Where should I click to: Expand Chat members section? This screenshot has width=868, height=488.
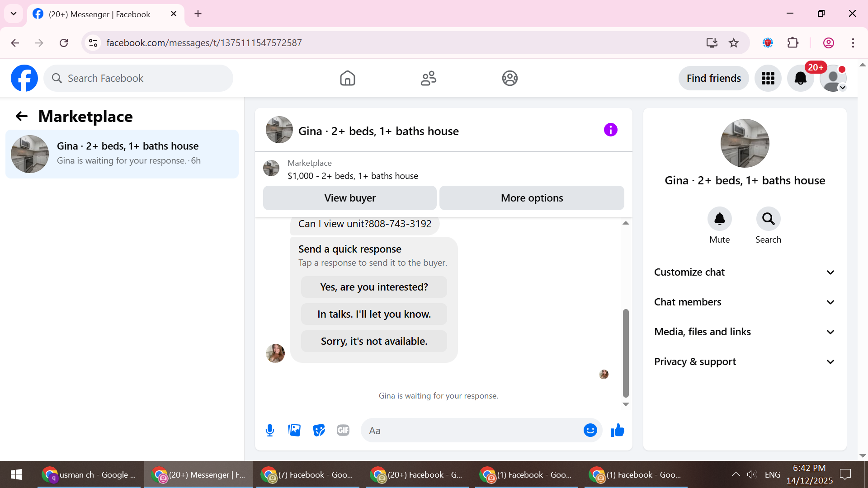744,302
